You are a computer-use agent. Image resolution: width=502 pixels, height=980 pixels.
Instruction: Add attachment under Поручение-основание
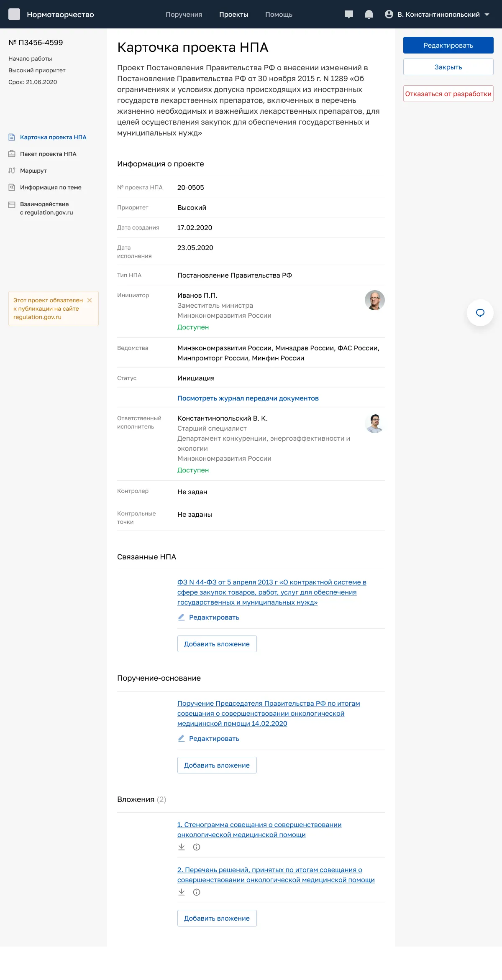pyautogui.click(x=217, y=765)
